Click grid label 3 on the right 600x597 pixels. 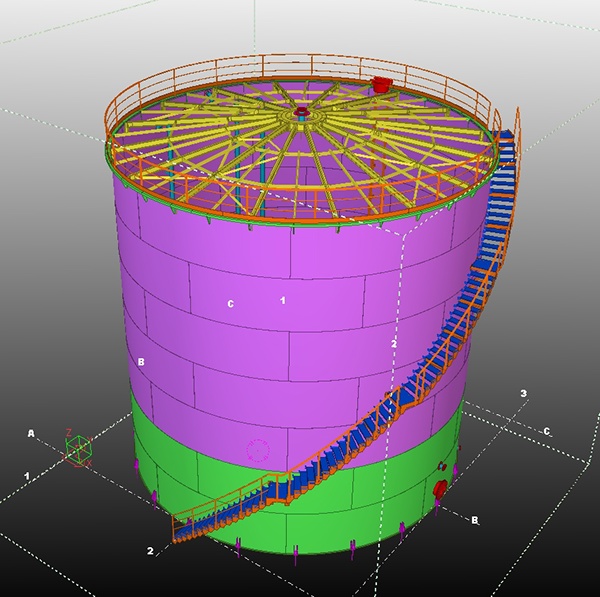(523, 394)
